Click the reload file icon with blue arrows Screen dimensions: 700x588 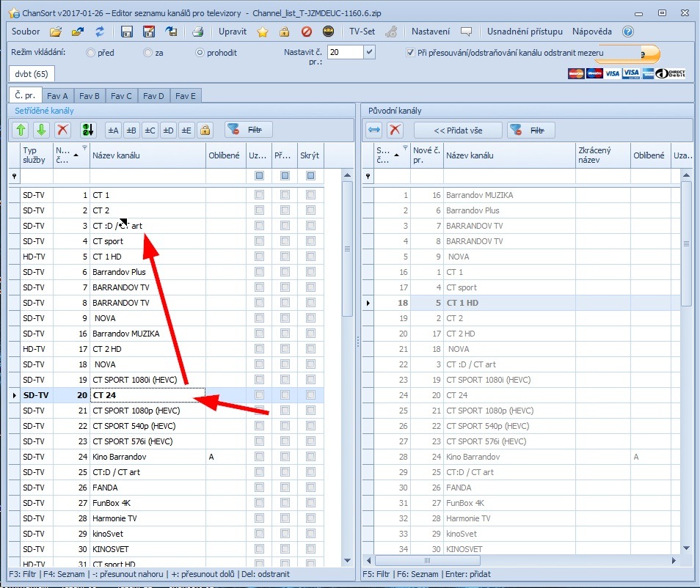point(100,32)
